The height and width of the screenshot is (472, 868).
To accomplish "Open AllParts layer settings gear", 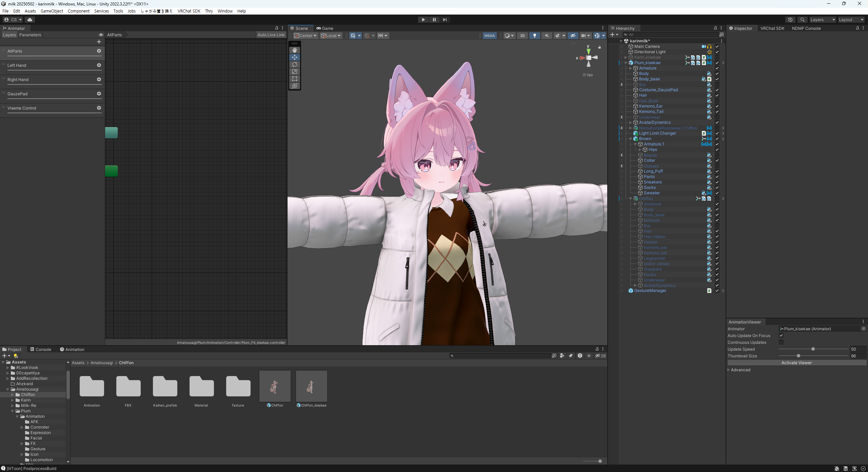I will click(99, 51).
